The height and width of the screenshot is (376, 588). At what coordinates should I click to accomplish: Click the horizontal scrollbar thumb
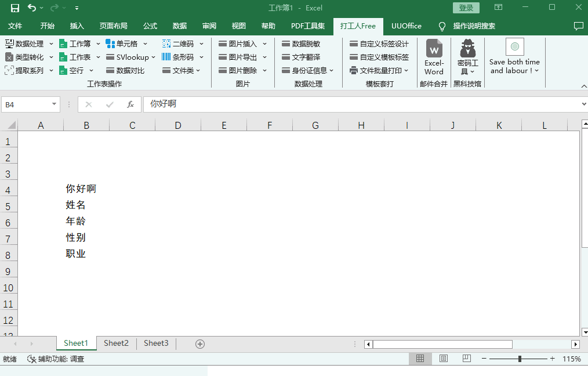pos(443,344)
